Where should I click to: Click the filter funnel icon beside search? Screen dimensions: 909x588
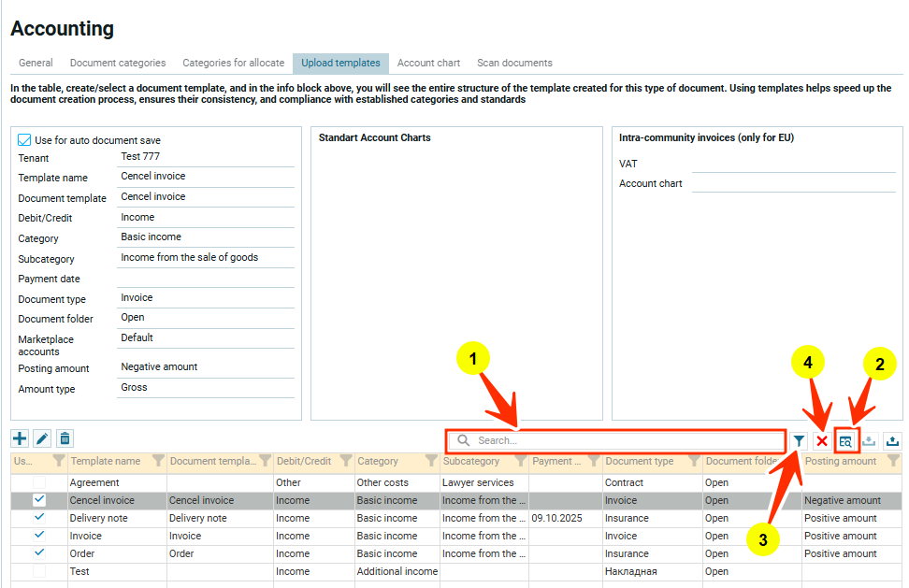pyautogui.click(x=800, y=440)
